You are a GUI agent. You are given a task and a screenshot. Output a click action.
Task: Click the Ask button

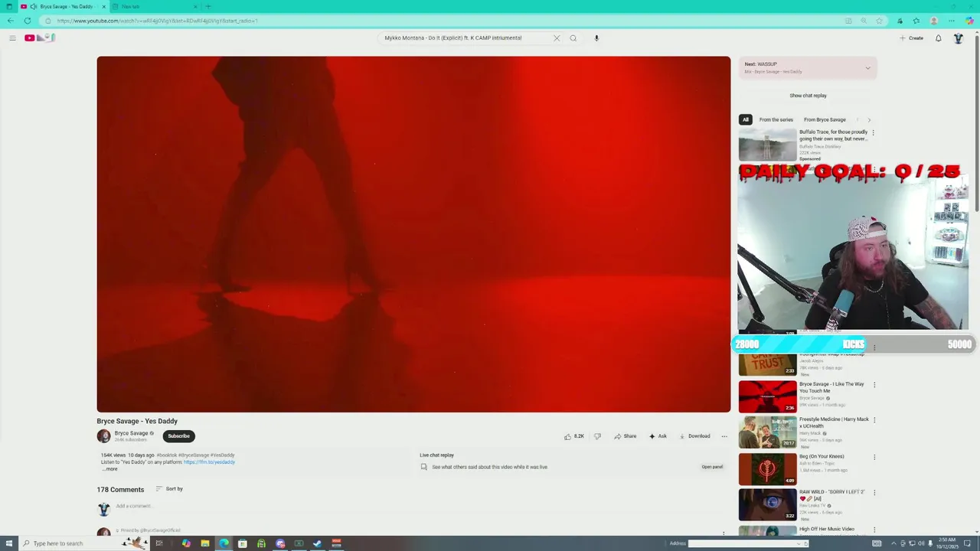click(658, 436)
